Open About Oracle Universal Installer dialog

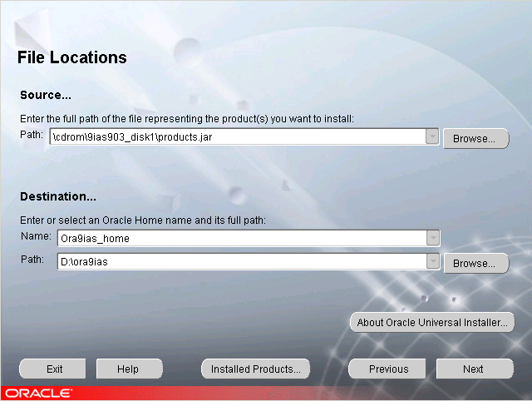[432, 322]
